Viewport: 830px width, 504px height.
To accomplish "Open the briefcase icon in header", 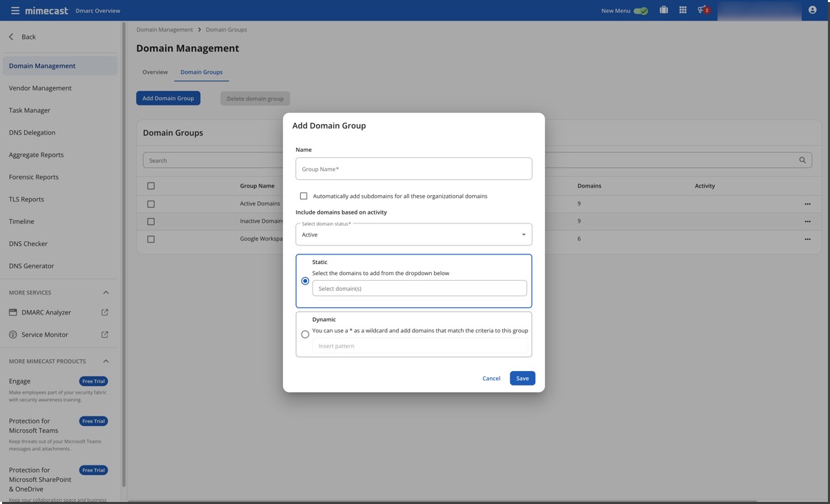I will tap(663, 10).
